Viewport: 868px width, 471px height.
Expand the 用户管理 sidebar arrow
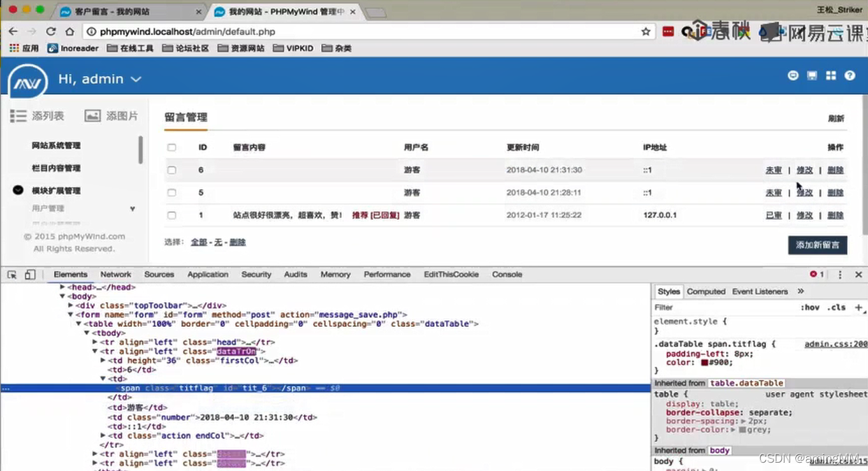coord(133,209)
